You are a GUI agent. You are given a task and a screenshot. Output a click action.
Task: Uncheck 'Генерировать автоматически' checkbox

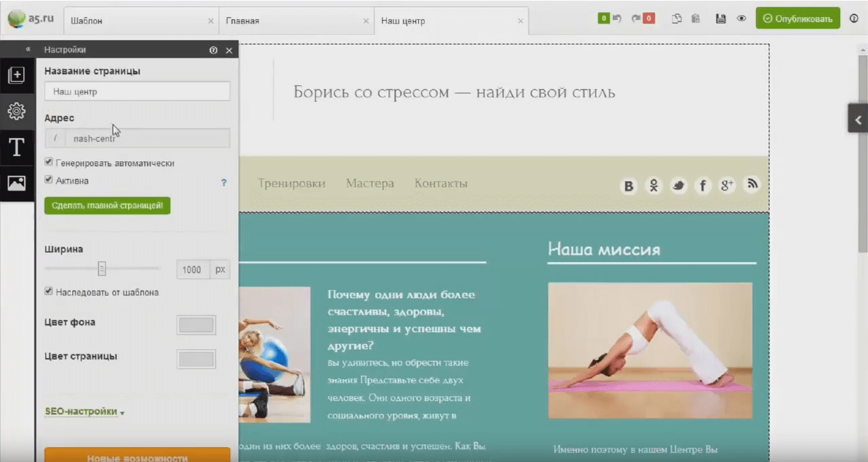49,163
